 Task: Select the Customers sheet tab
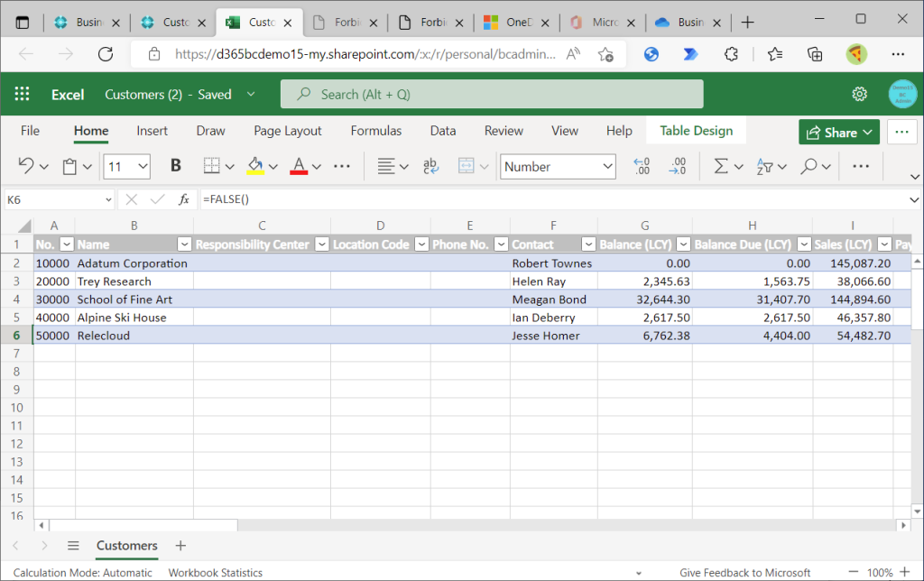(x=127, y=546)
